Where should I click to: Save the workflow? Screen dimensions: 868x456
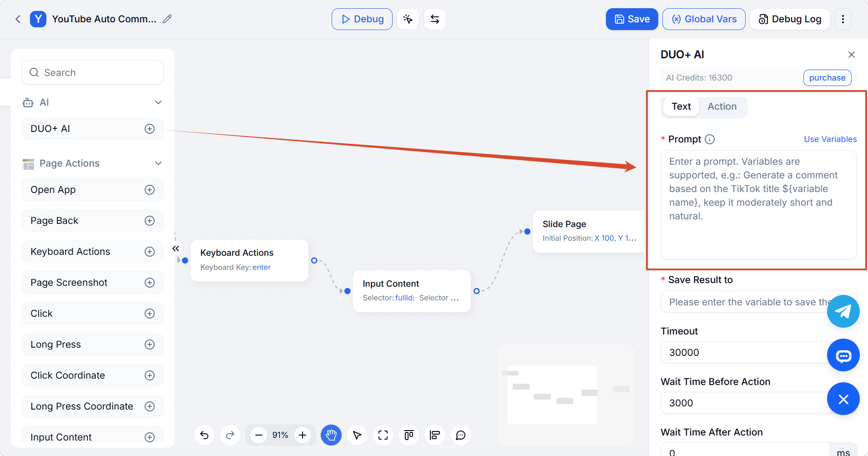(x=632, y=19)
